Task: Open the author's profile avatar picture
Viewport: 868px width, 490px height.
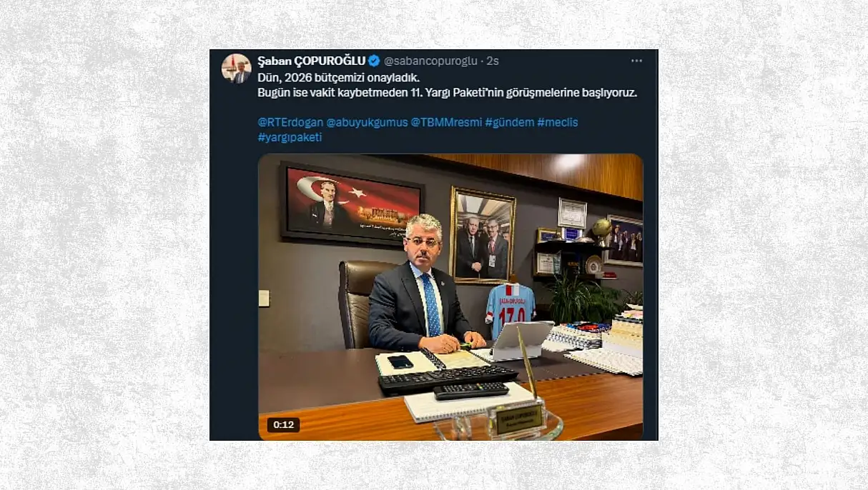Action: point(236,69)
